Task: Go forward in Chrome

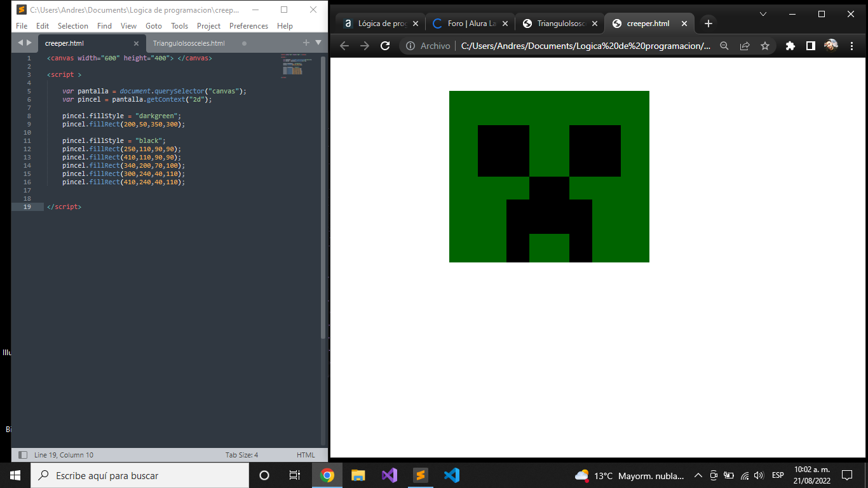Action: click(x=365, y=46)
